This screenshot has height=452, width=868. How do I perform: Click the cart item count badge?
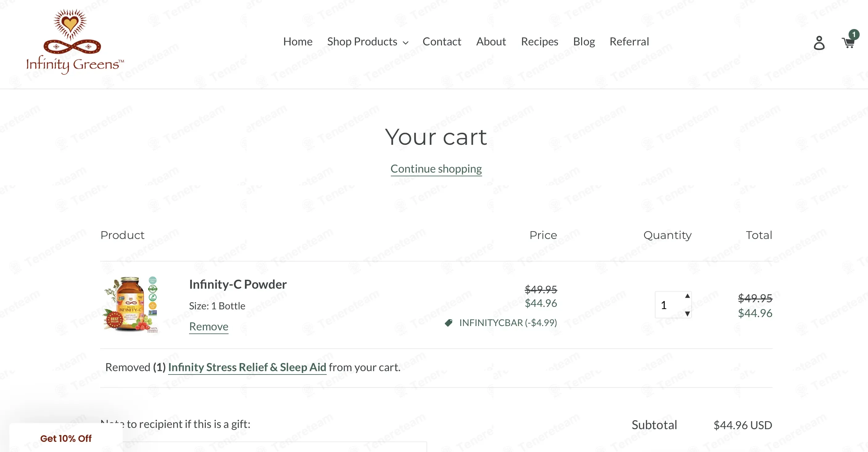click(x=854, y=34)
